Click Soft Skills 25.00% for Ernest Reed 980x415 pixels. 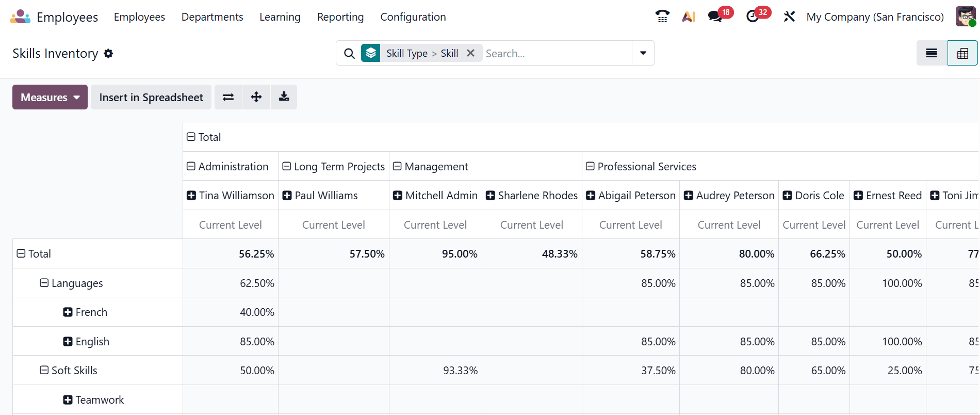(888, 370)
